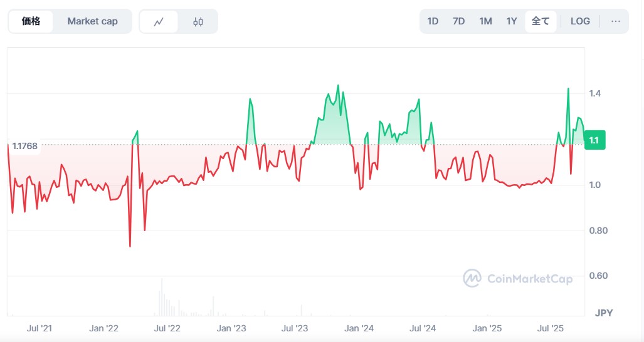Choose the 1M time range
Screen dimensions: 644x342
click(485, 21)
